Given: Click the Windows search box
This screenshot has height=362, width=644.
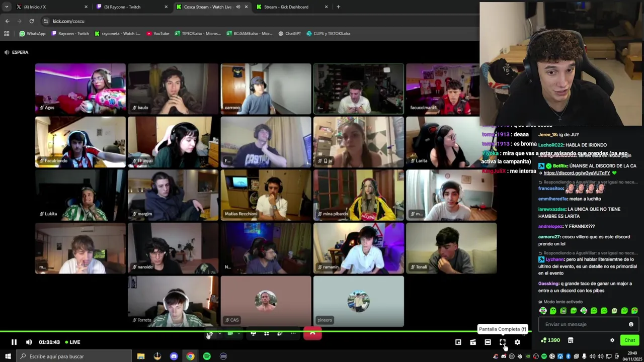Looking at the screenshot, I should 73,356.
